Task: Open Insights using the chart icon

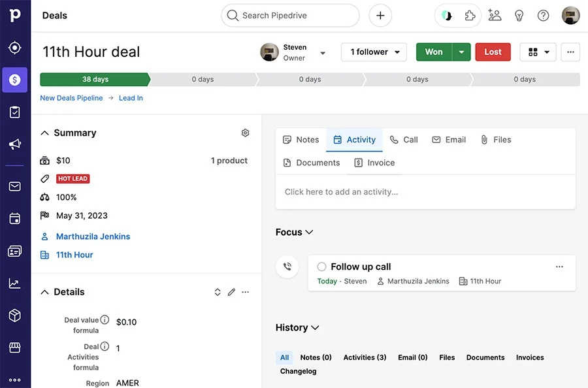Action: [14, 283]
